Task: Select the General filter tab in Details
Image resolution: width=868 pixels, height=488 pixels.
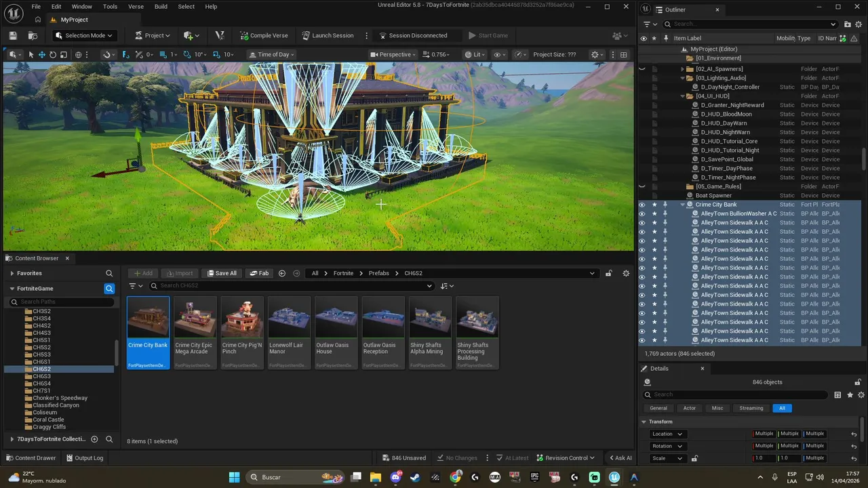Action: (x=658, y=408)
